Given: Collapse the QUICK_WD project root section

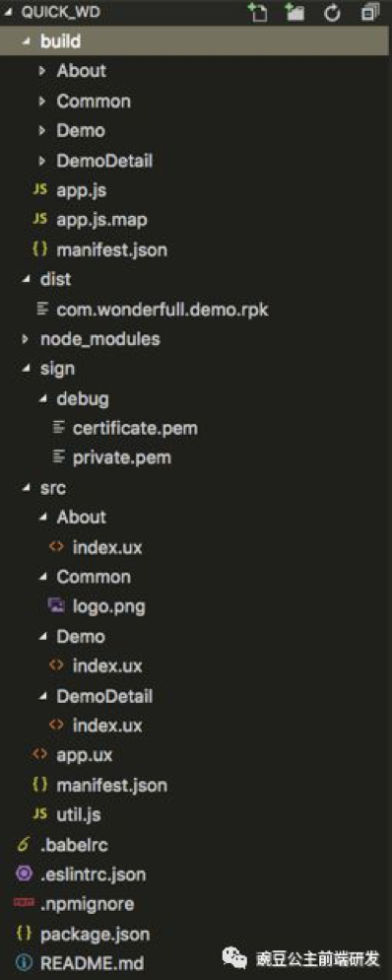Looking at the screenshot, I should pyautogui.click(x=196, y=13).
